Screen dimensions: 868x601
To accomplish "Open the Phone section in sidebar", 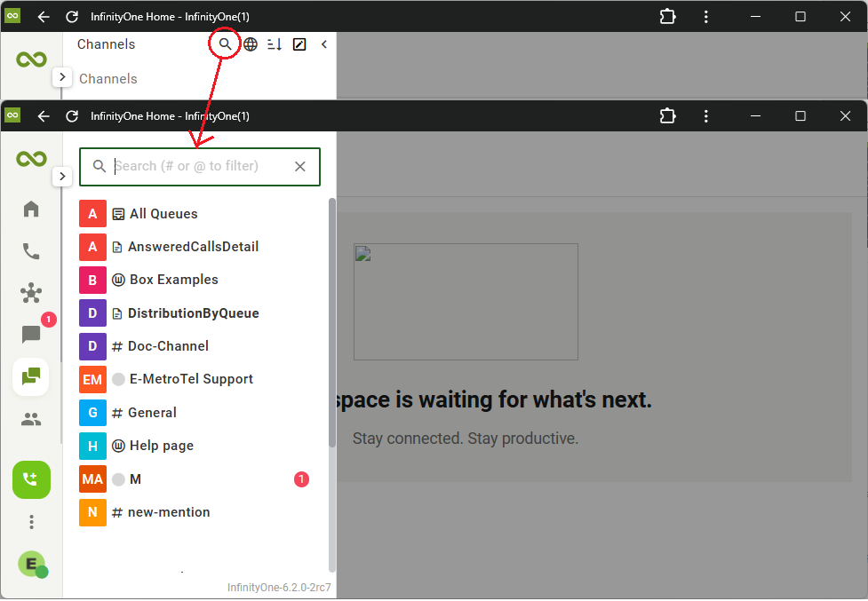I will (x=31, y=251).
